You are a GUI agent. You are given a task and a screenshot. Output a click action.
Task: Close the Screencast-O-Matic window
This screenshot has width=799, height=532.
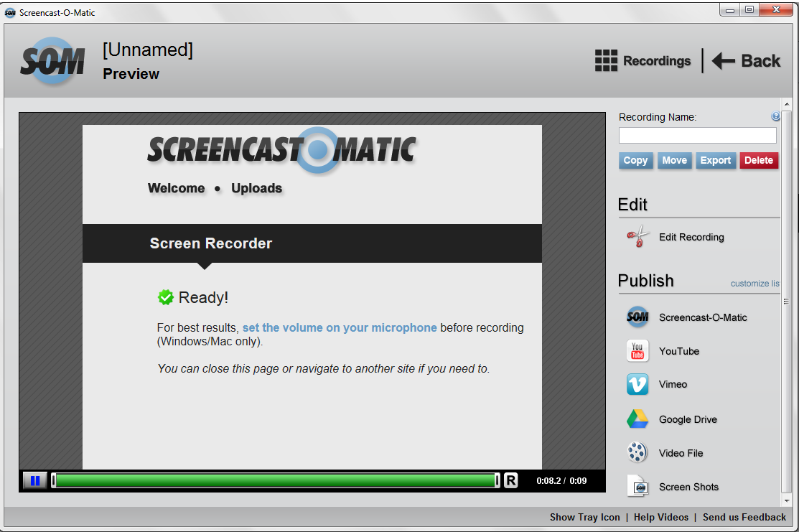coord(776,9)
